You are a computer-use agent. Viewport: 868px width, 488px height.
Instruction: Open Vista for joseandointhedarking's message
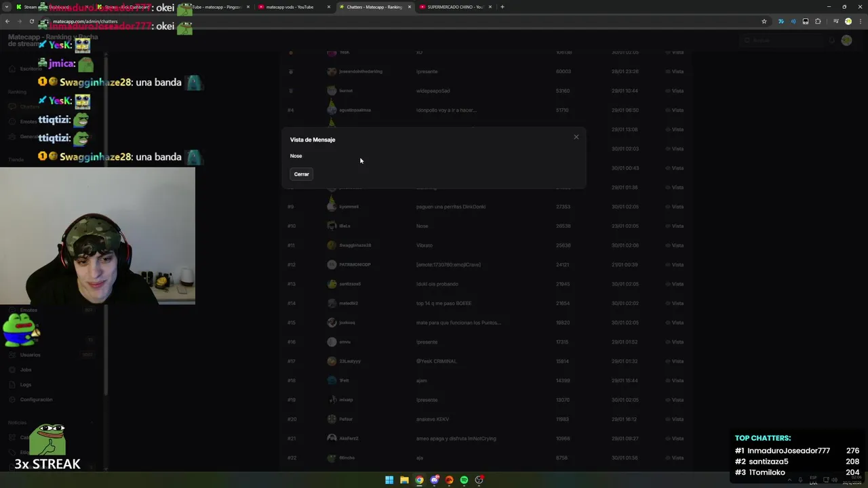pos(674,71)
